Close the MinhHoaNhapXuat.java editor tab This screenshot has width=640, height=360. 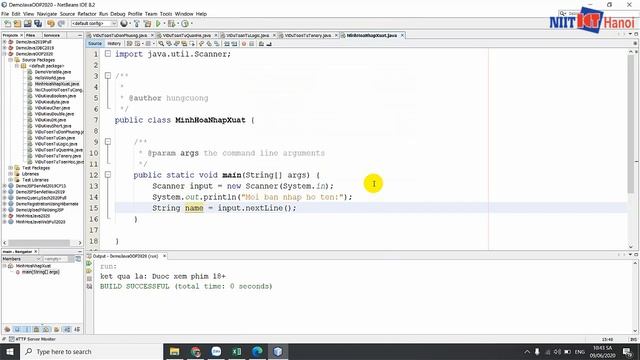(402, 36)
